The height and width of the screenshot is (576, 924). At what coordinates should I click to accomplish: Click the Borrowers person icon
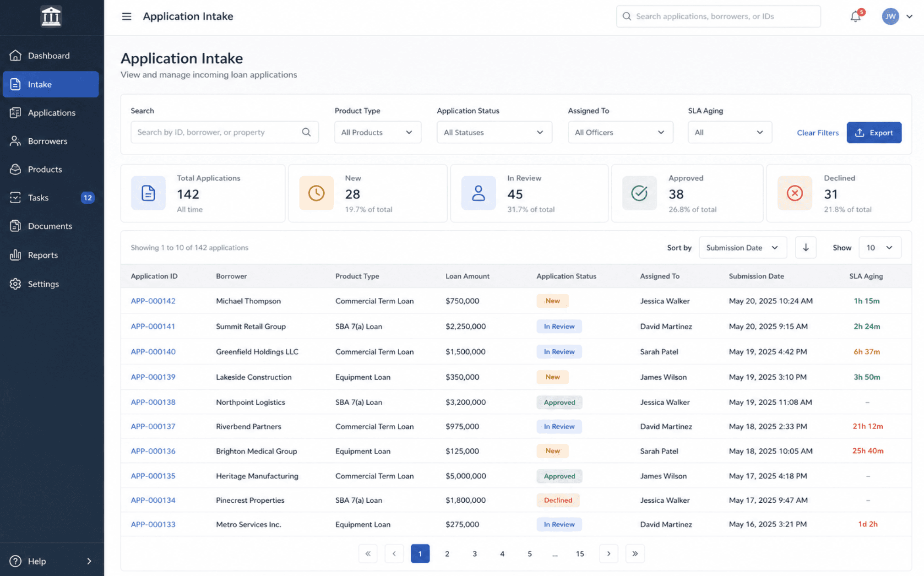(x=16, y=141)
